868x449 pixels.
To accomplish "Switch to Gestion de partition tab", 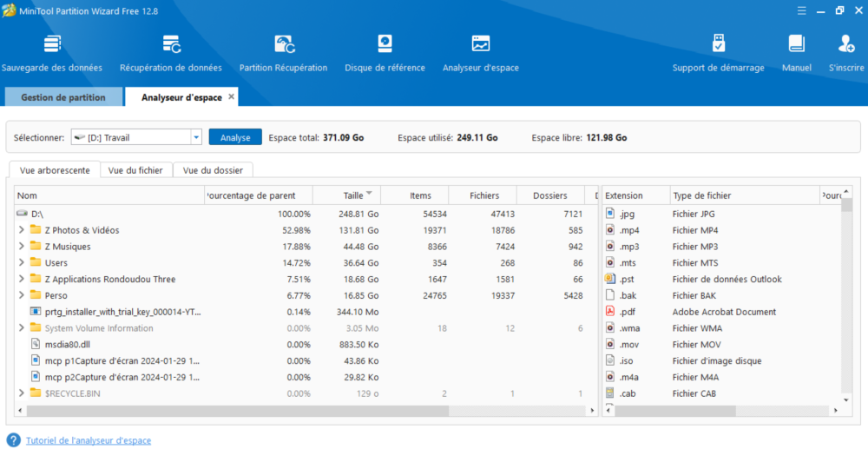I will pos(63,97).
